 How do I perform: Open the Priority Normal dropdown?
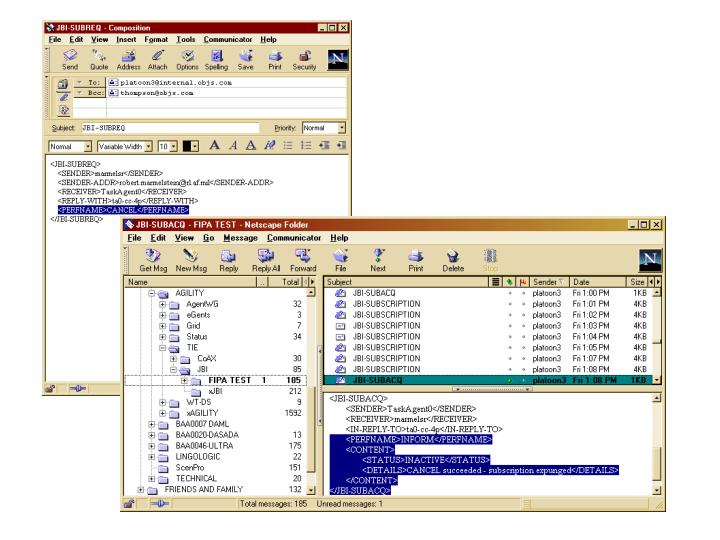point(341,128)
